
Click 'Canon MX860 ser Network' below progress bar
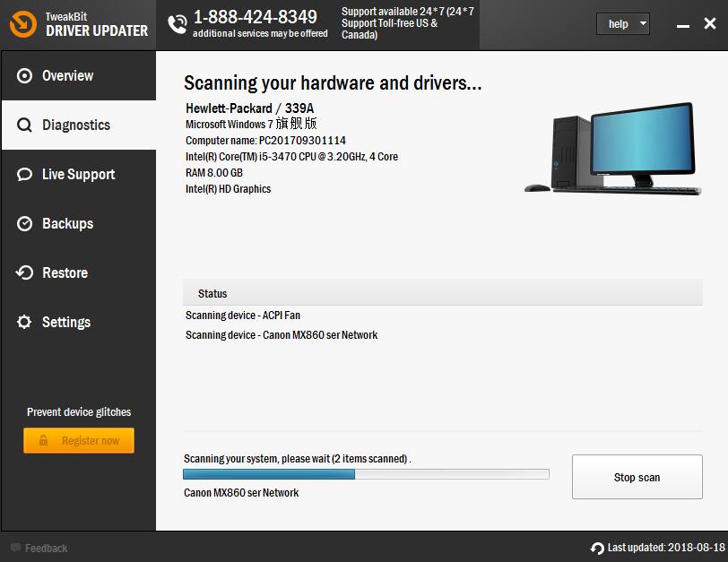click(241, 493)
